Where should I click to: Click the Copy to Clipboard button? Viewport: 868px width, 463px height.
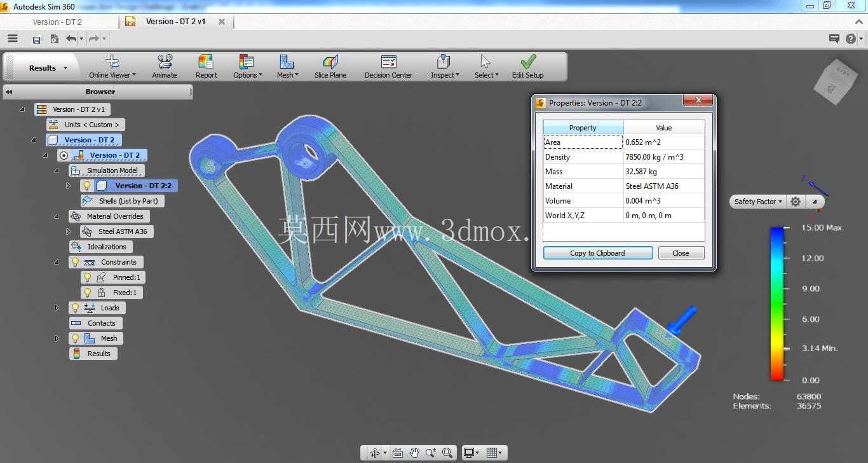tap(598, 253)
